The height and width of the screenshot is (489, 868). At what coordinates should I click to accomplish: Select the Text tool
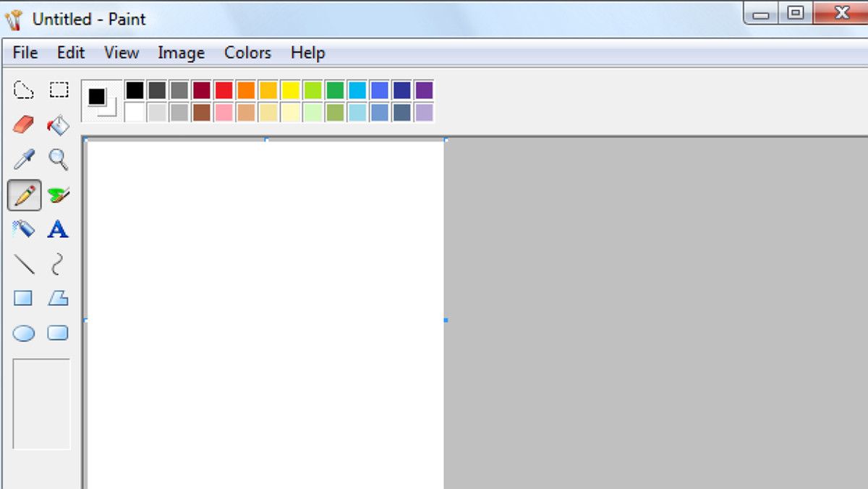(58, 230)
